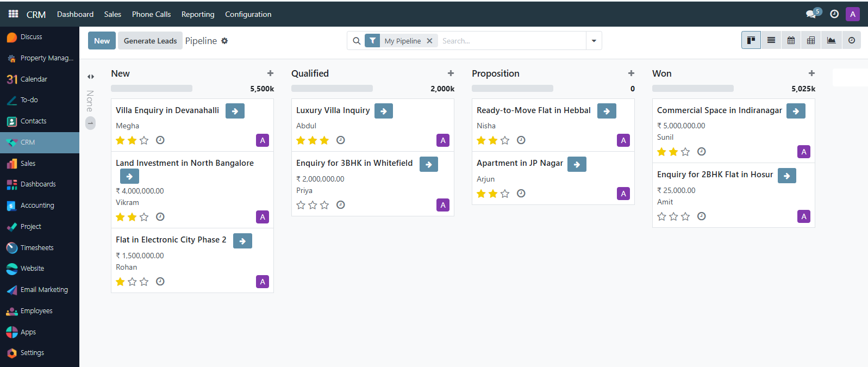868x367 pixels.
Task: Set first star priority on Priya's lead
Action: tap(301, 205)
